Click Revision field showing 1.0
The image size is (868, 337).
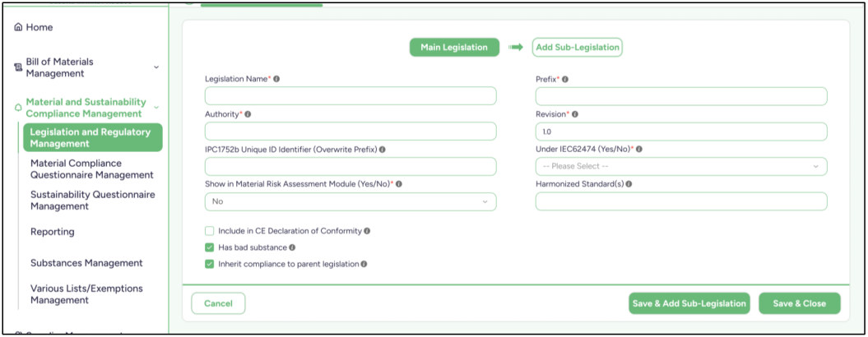[681, 132]
